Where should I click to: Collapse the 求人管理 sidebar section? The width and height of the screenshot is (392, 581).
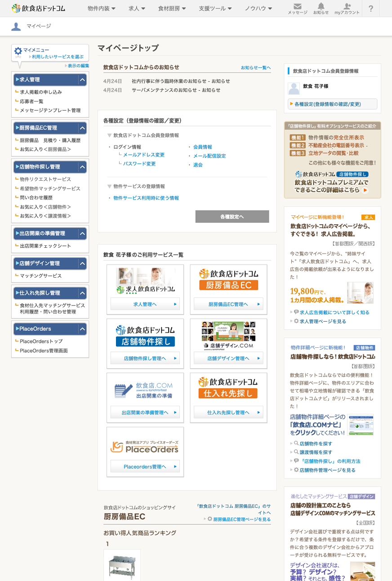tap(82, 80)
